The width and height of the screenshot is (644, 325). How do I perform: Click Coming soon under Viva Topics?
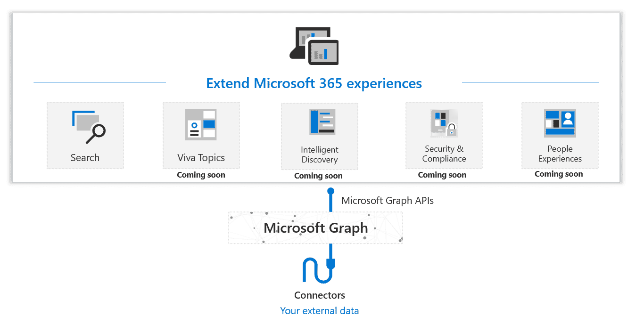tap(201, 175)
